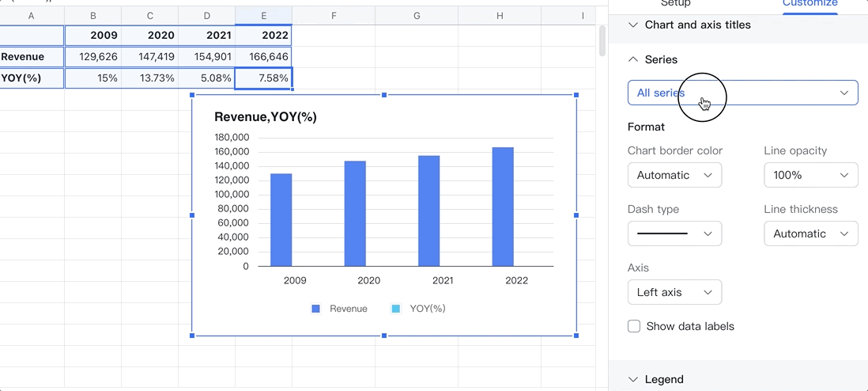Open the Left axis dropdown
Screen dimensions: 868x391
675,292
